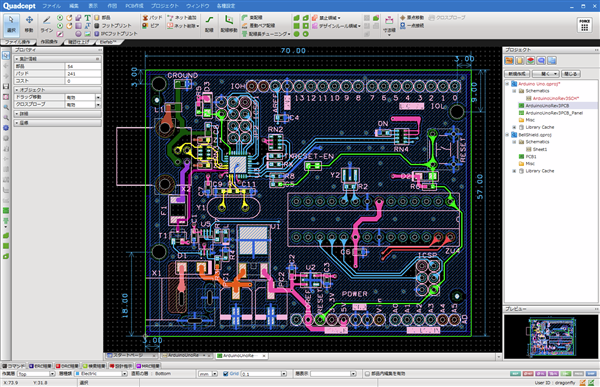Click the image insert icon below text tools
Screen dimensions: 600x387
click(x=88, y=34)
